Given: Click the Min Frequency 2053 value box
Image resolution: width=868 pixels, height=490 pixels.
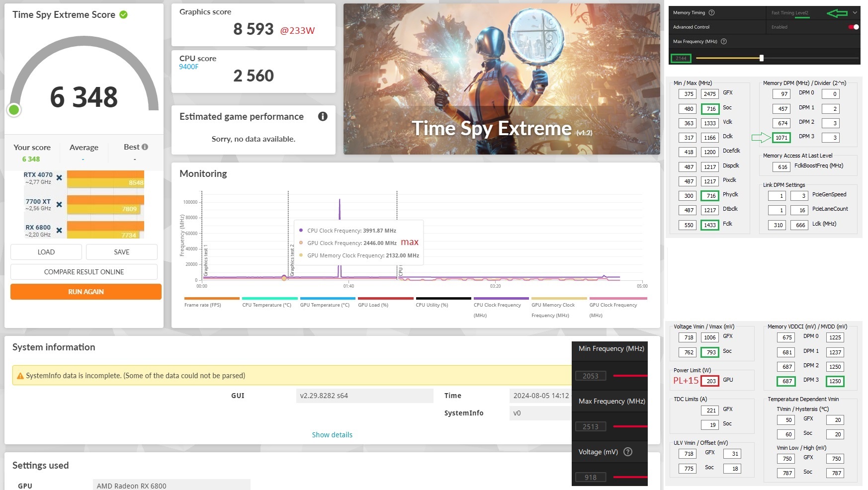Looking at the screenshot, I should pyautogui.click(x=591, y=376).
